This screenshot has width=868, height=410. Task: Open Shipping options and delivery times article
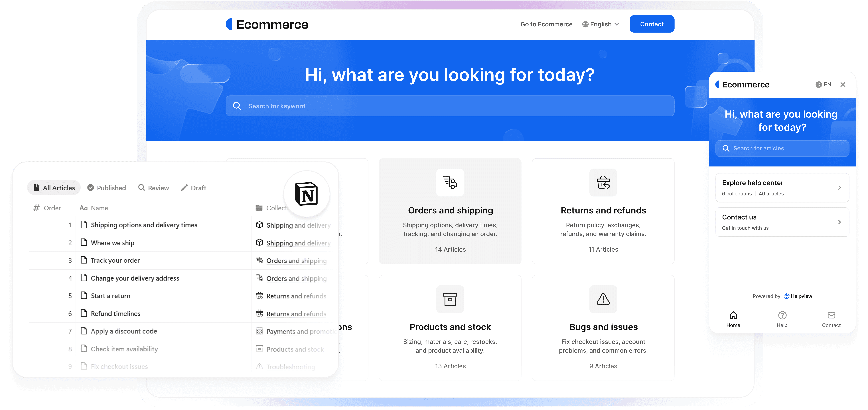(x=144, y=225)
